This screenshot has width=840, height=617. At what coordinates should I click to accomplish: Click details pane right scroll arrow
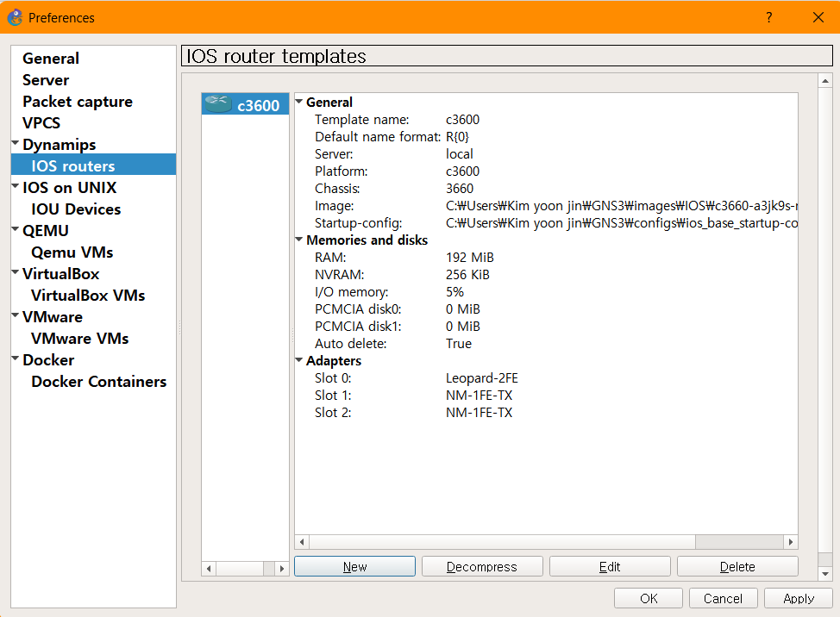pyautogui.click(x=791, y=542)
